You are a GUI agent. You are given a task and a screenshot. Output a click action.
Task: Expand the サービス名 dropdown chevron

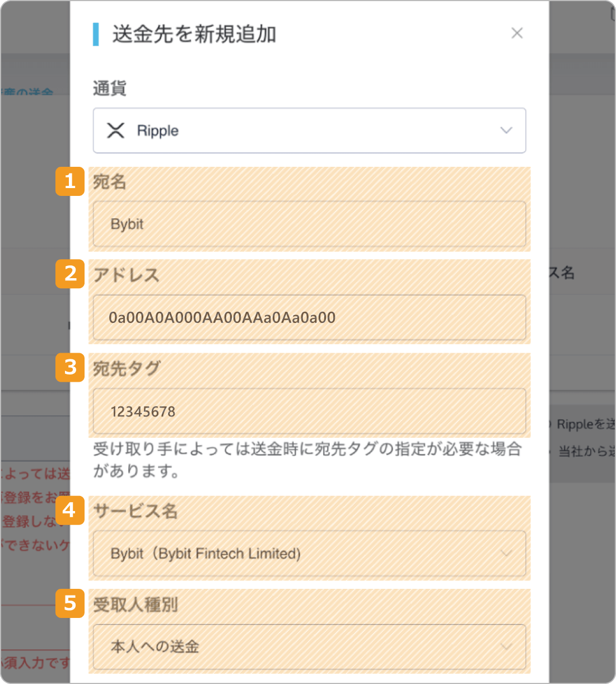[x=506, y=554]
